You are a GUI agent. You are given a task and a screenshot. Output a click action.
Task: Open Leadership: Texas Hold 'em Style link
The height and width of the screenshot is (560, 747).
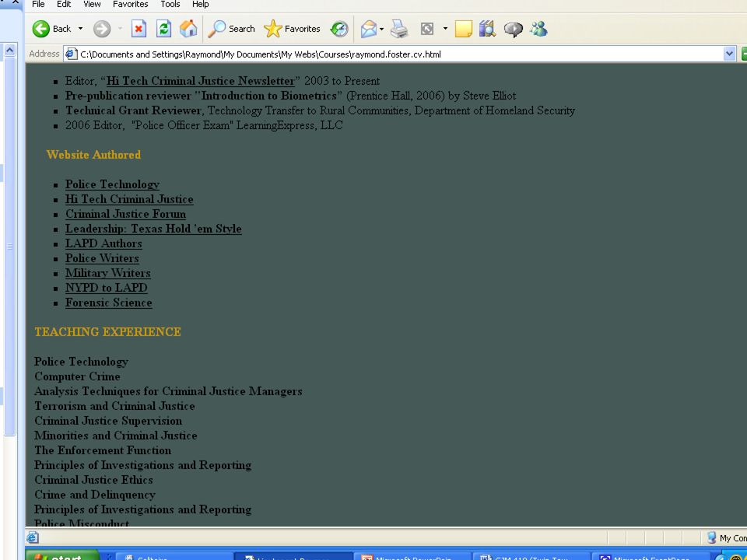(153, 229)
